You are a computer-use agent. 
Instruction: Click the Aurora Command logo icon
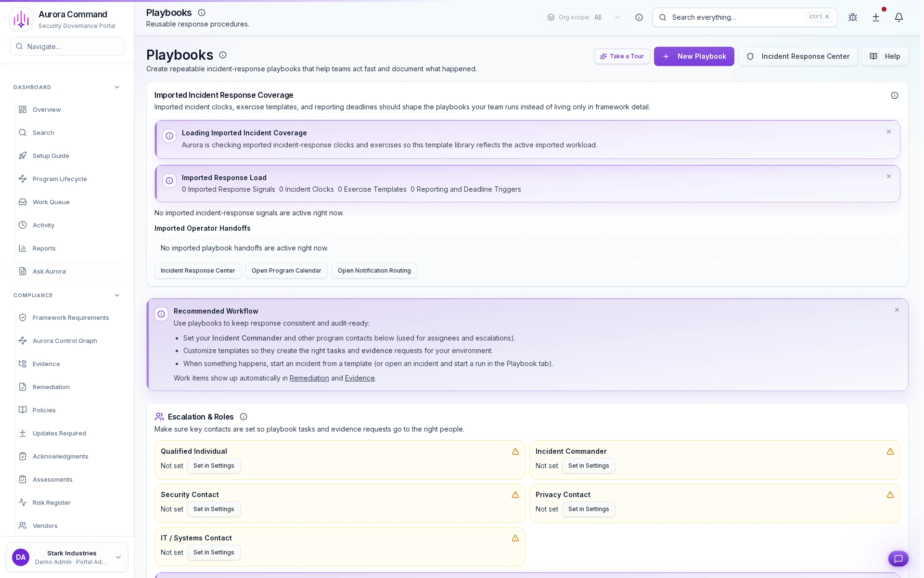(x=21, y=19)
